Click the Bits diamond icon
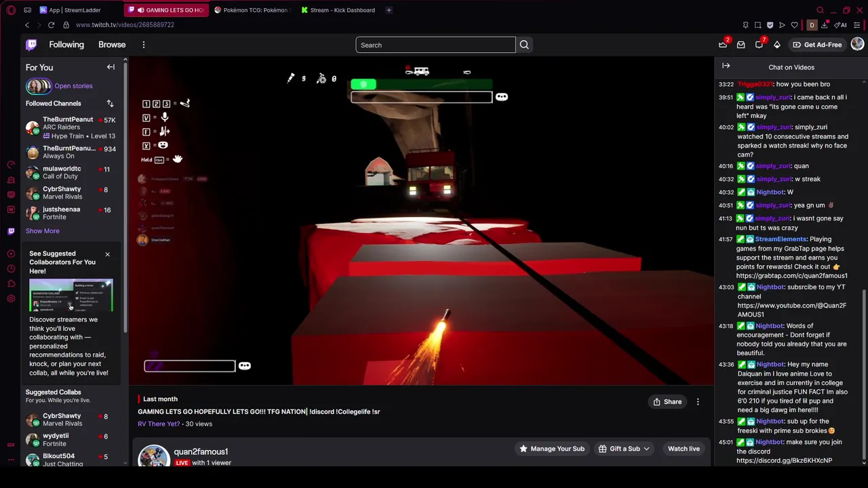 777,45
